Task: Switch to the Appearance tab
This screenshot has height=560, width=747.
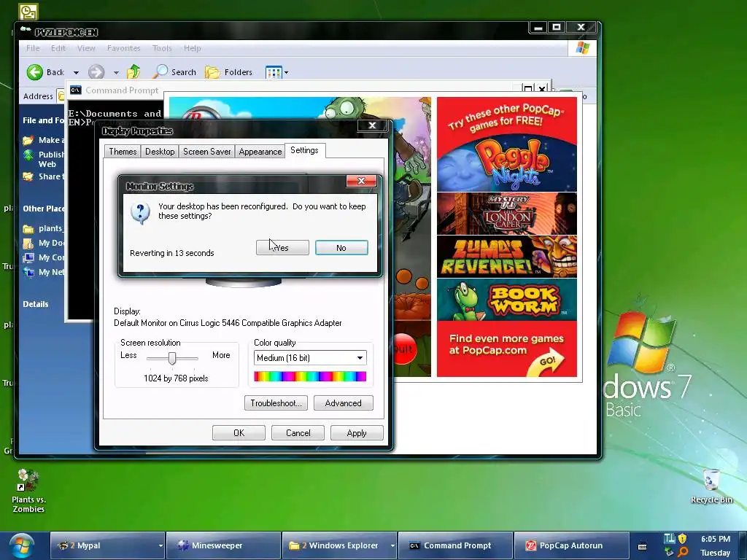Action: [x=260, y=152]
